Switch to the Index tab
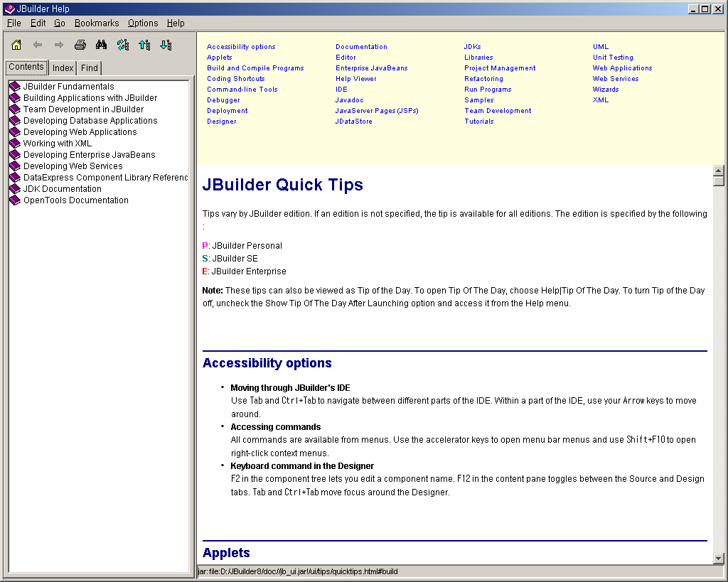This screenshot has height=582, width=728. (63, 68)
